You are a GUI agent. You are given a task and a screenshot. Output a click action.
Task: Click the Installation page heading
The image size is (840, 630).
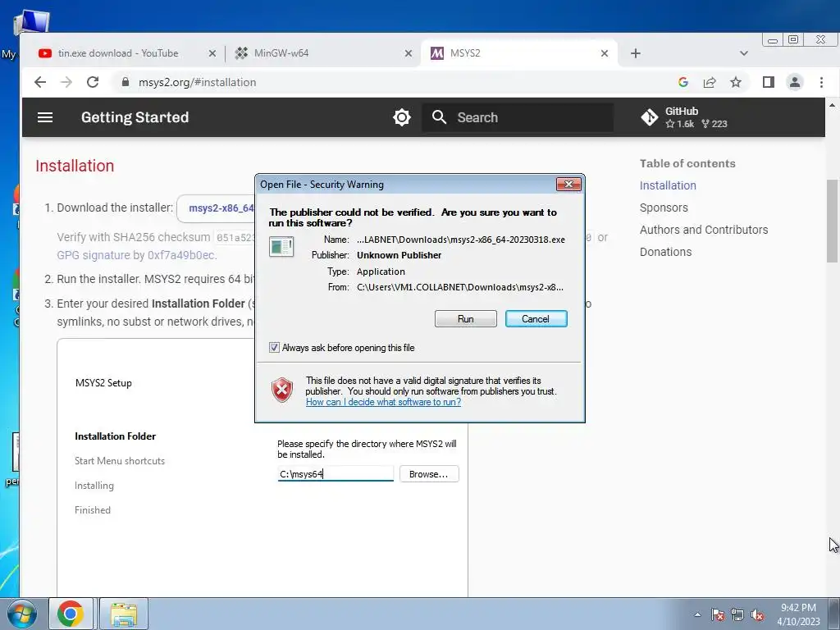click(75, 166)
